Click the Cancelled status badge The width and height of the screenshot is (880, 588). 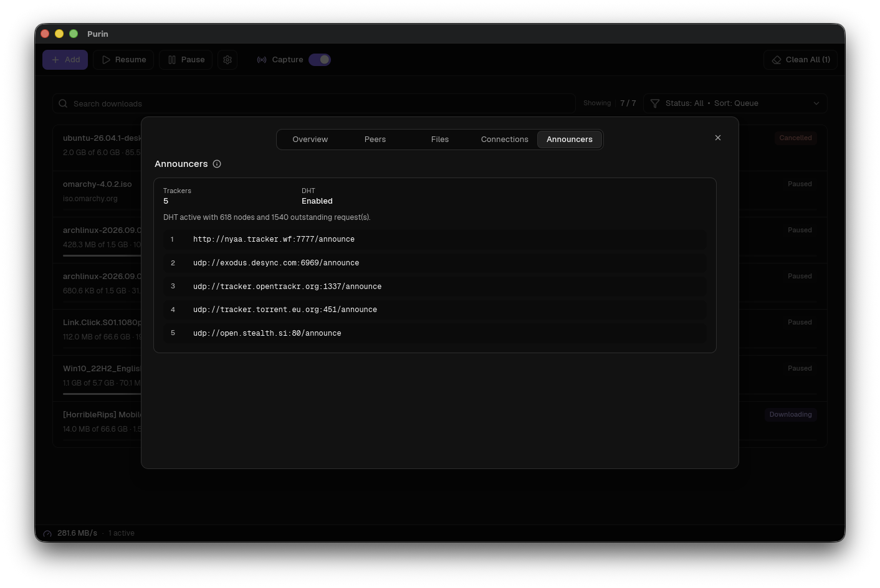795,138
